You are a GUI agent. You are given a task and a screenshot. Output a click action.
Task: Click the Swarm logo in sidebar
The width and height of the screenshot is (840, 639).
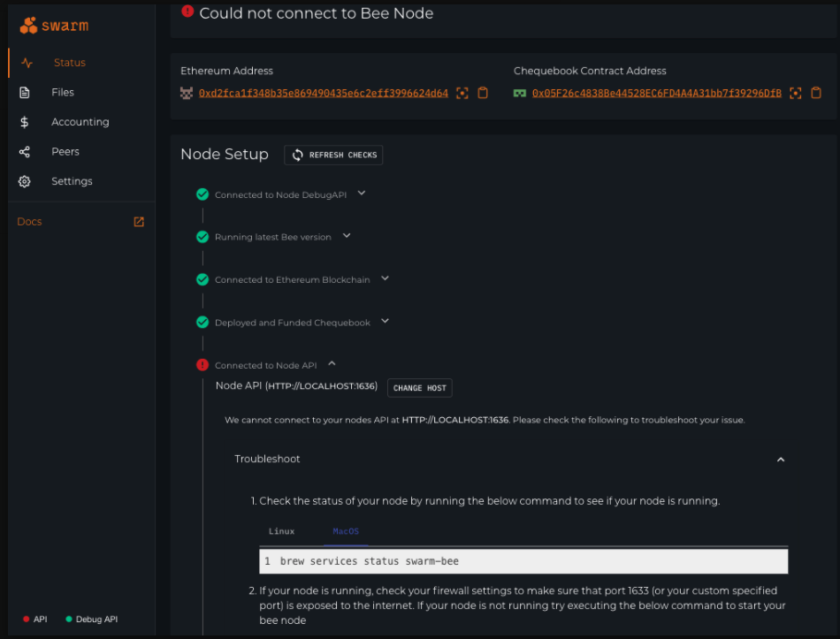click(x=54, y=26)
